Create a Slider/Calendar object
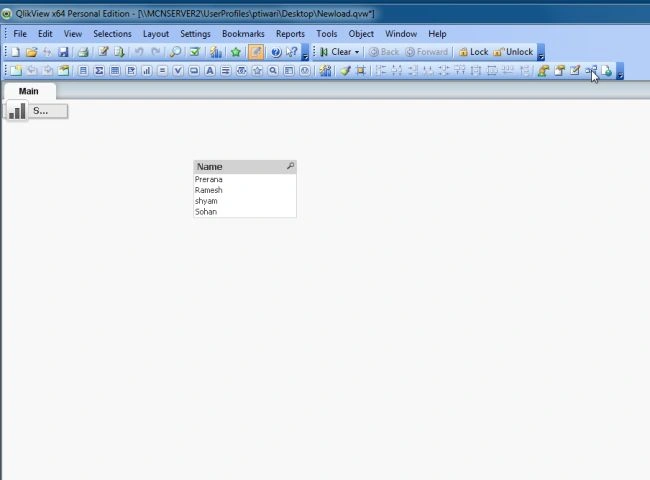This screenshot has height=480, width=650. coord(241,71)
